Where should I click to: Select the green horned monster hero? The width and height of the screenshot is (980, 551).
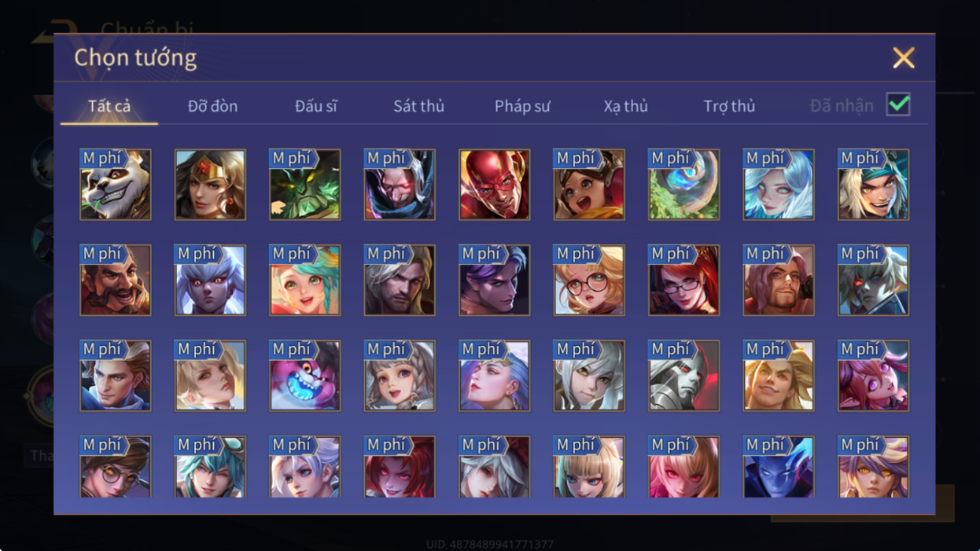pyautogui.click(x=305, y=185)
